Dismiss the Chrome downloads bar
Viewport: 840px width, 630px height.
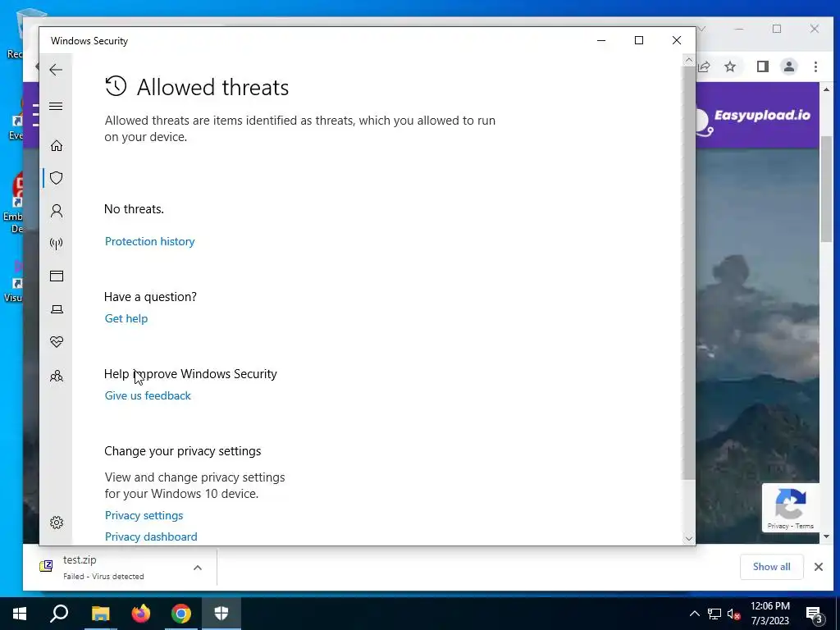[x=819, y=567]
